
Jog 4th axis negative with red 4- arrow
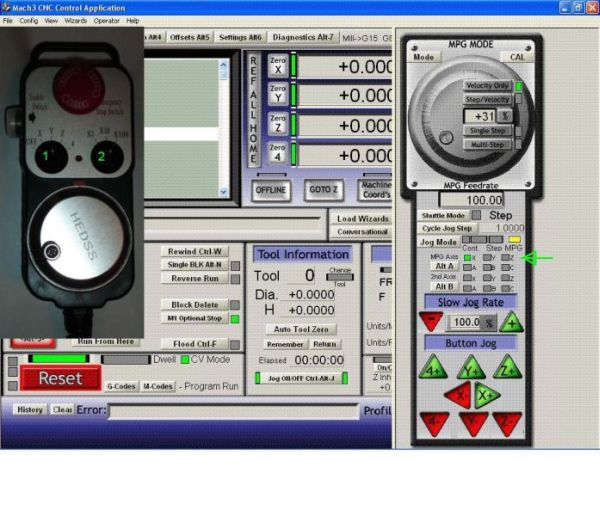(x=434, y=423)
